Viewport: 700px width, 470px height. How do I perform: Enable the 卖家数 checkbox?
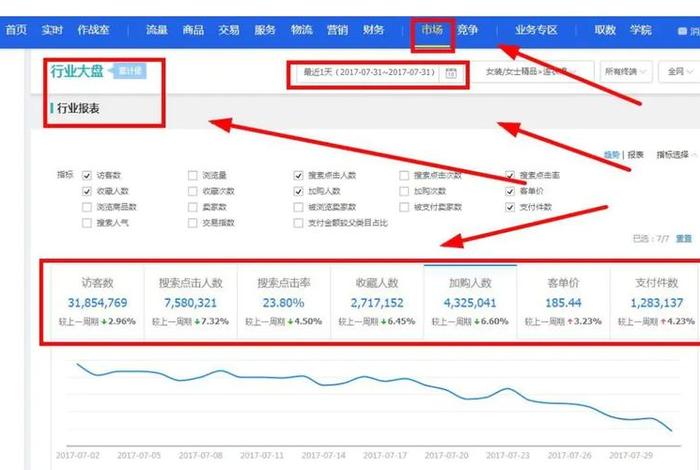pos(192,207)
